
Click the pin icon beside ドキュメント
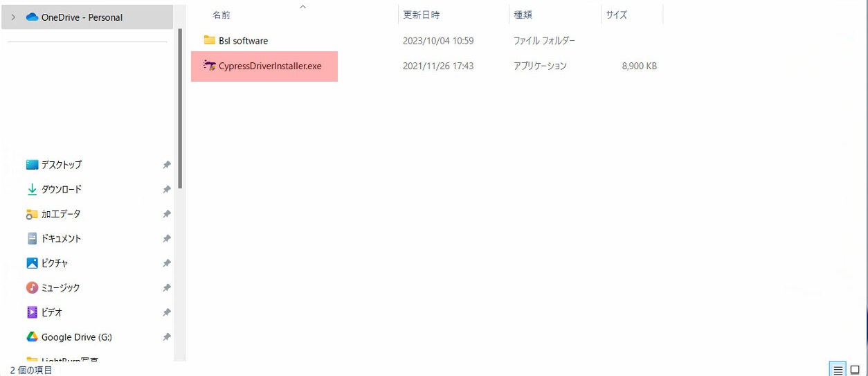[167, 238]
